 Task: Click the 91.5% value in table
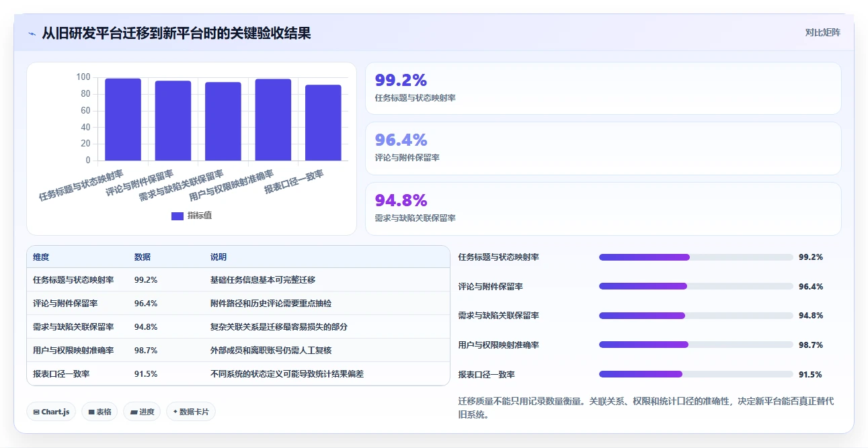click(146, 373)
